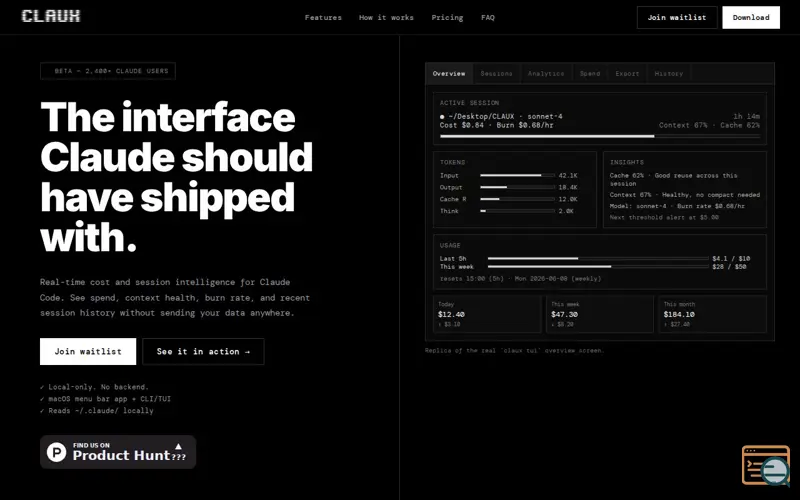Click the Think tokens bar
800x500 pixels.
click(517, 211)
